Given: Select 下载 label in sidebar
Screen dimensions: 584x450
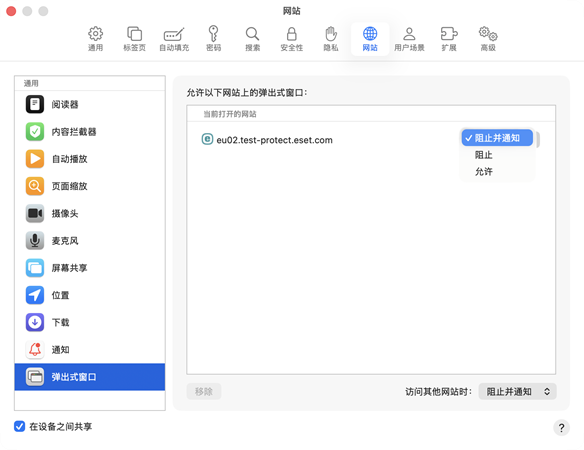Looking at the screenshot, I should coord(60,322).
